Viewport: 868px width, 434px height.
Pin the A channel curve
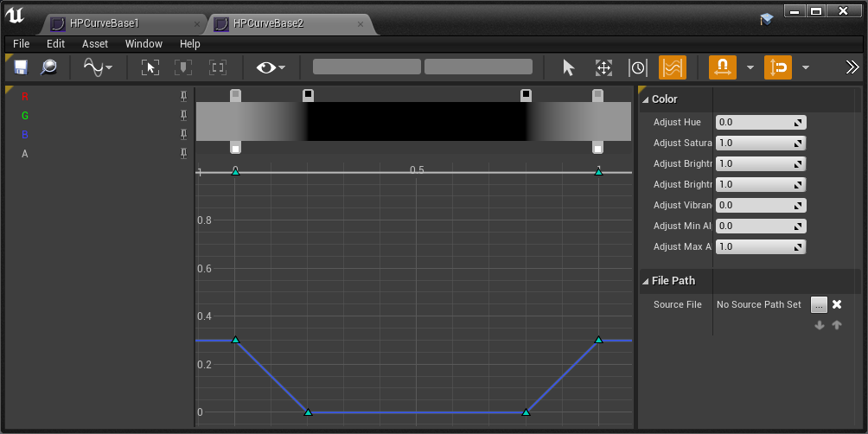click(x=184, y=154)
